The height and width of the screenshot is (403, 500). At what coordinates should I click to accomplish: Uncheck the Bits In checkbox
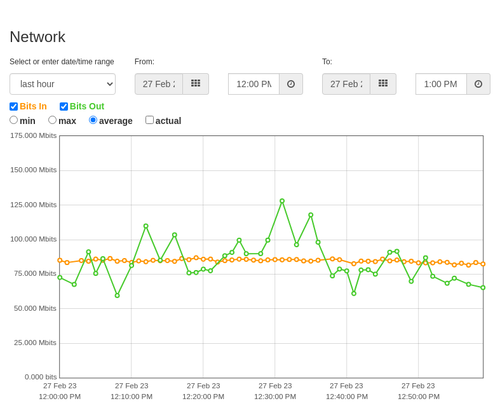pos(14,106)
